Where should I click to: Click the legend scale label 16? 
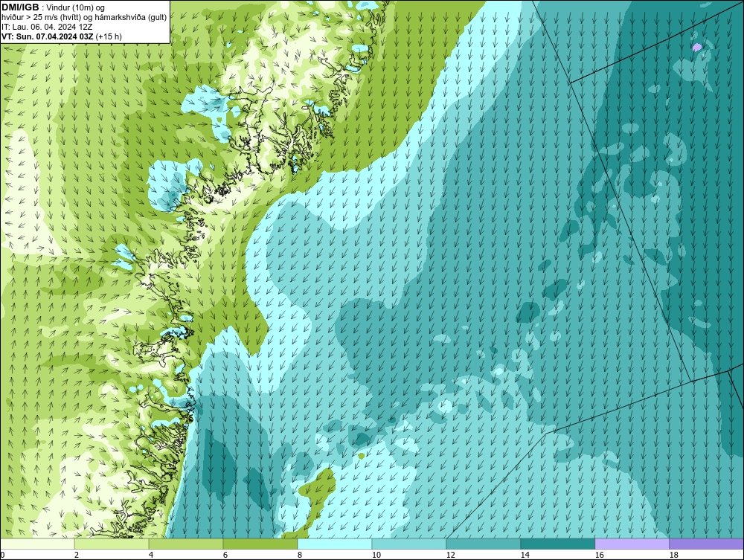(x=599, y=555)
